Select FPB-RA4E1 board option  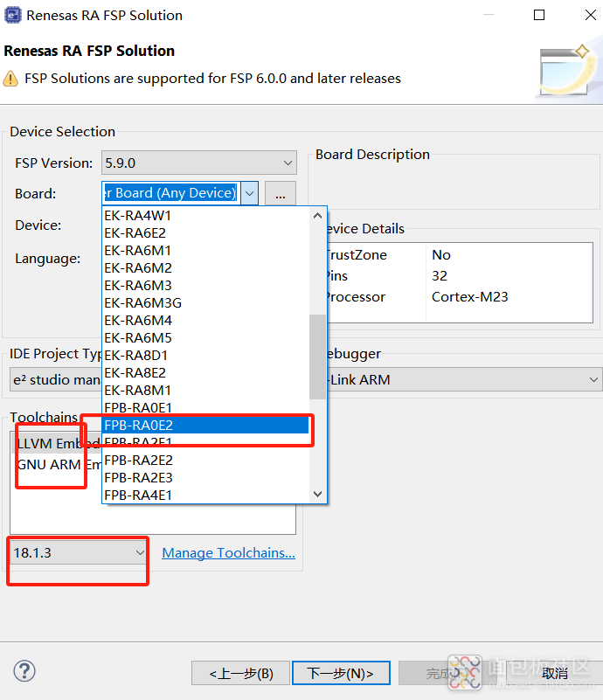coord(138,496)
